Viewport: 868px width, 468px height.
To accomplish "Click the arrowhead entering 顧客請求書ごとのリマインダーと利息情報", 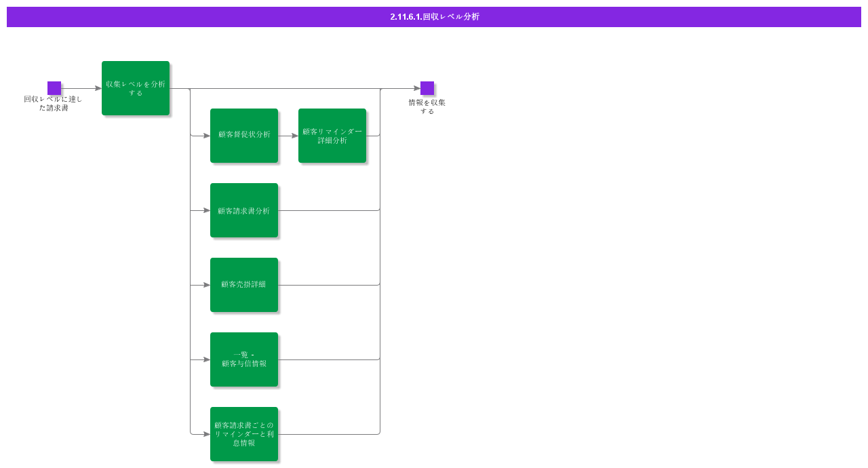I will click(207, 434).
